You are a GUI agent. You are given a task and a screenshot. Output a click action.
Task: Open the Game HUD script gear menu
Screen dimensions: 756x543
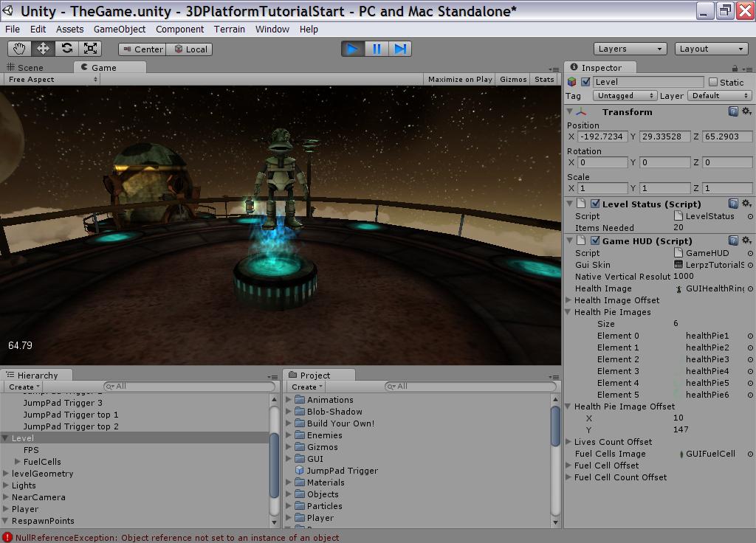[x=746, y=241]
